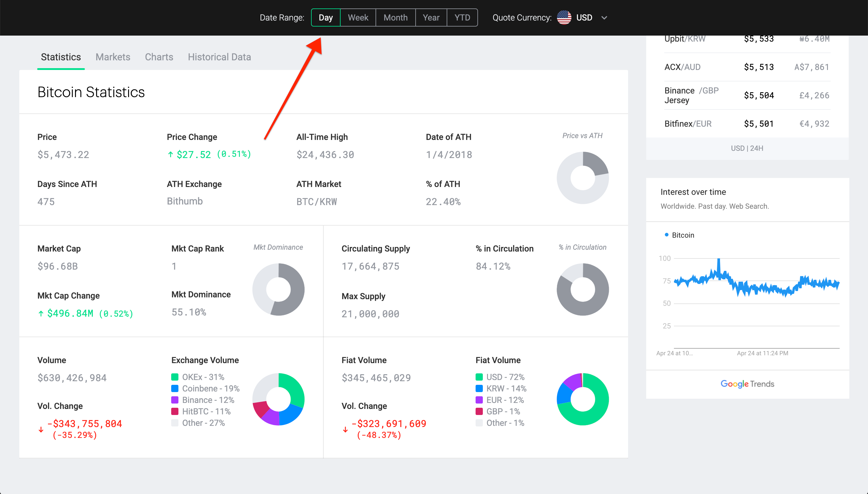Viewport: 868px width, 494px height.
Task: Click the Volume value $630,426,984
Action: pos(72,378)
